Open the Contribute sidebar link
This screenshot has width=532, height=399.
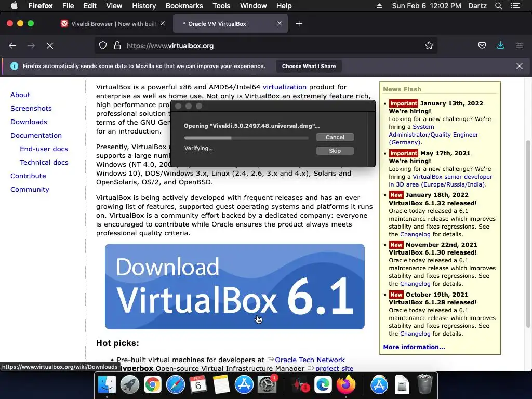pos(28,176)
